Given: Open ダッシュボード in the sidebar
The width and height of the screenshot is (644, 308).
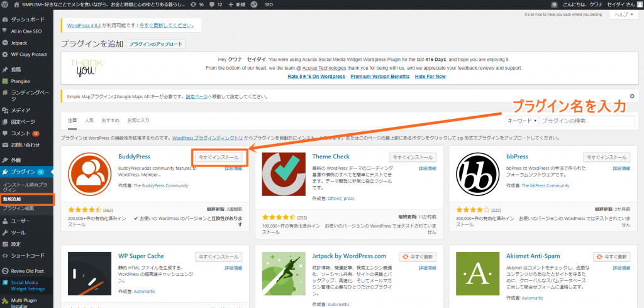Looking at the screenshot, I should (x=26, y=19).
